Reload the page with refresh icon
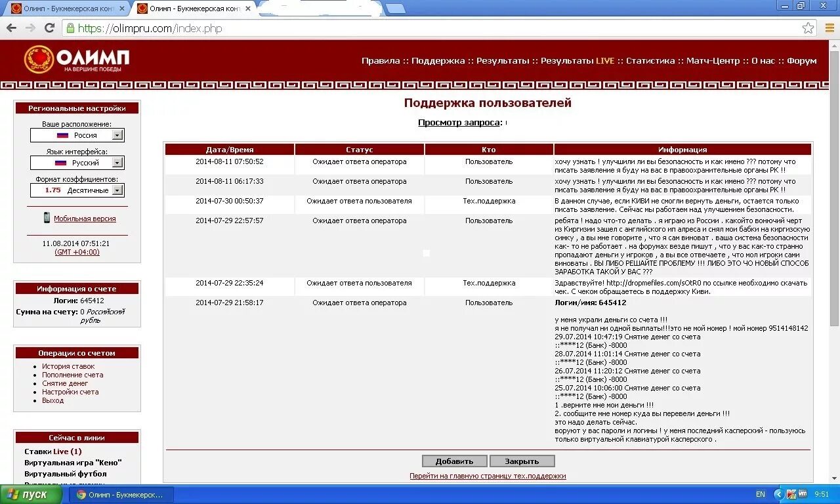The width and height of the screenshot is (840, 504). click(x=49, y=28)
